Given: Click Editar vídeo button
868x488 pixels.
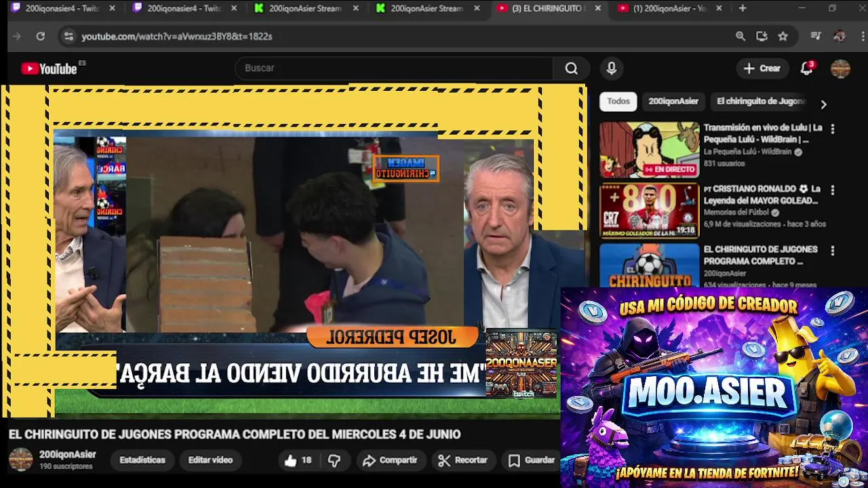Looking at the screenshot, I should (210, 460).
